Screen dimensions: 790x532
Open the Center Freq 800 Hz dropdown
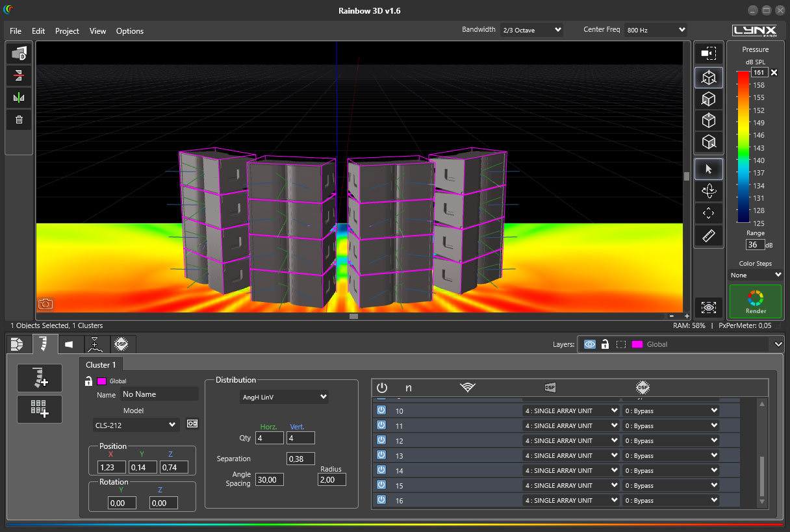(x=655, y=30)
